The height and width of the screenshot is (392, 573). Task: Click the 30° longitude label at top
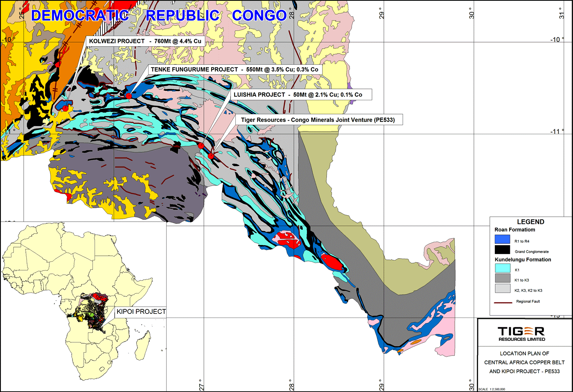(471, 14)
